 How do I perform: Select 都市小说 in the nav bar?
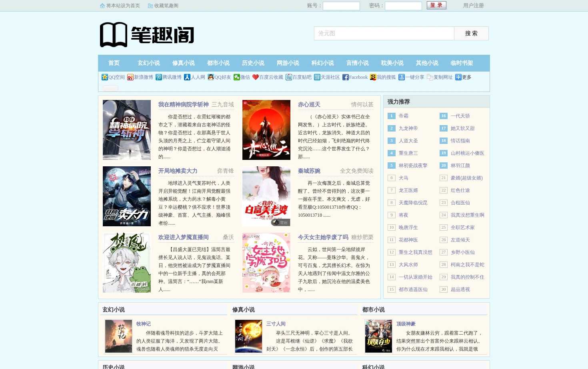point(218,63)
